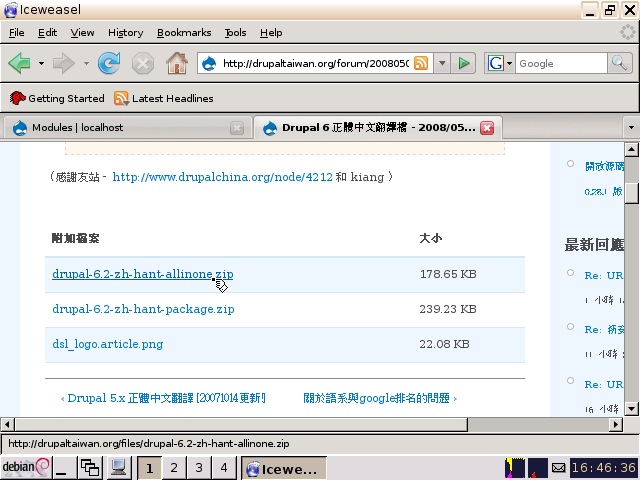The image size is (640, 480).
Task: Open the Home page icon
Action: click(x=177, y=63)
